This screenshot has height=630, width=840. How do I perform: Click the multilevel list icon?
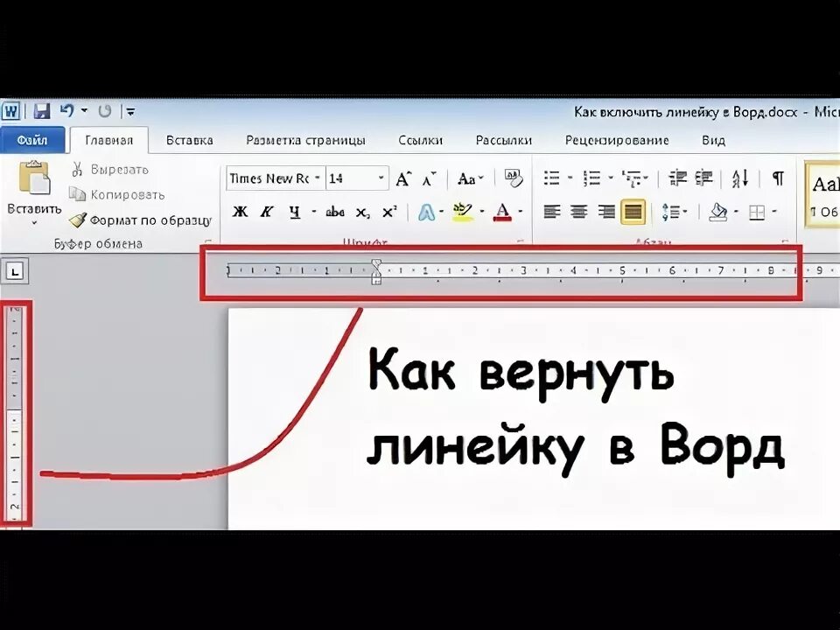coord(632,178)
